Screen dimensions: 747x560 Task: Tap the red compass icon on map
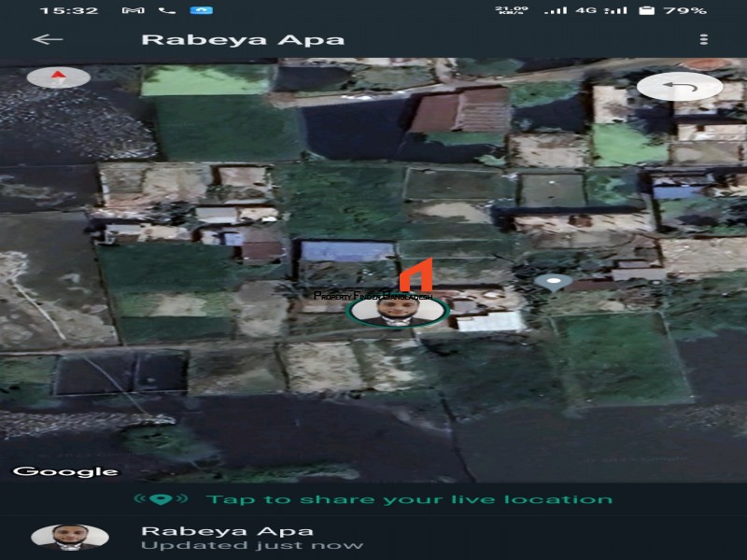click(58, 77)
